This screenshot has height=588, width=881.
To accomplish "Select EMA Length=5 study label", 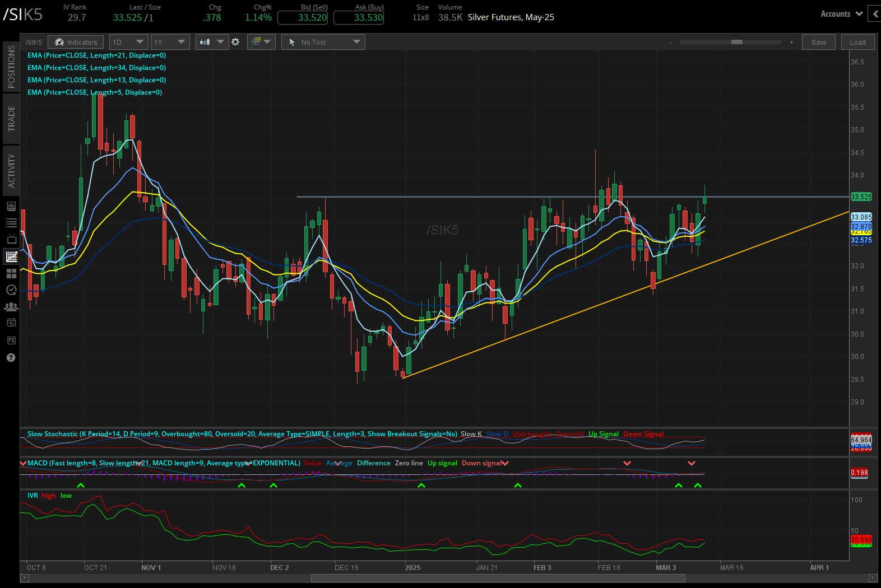I will 95,92.
